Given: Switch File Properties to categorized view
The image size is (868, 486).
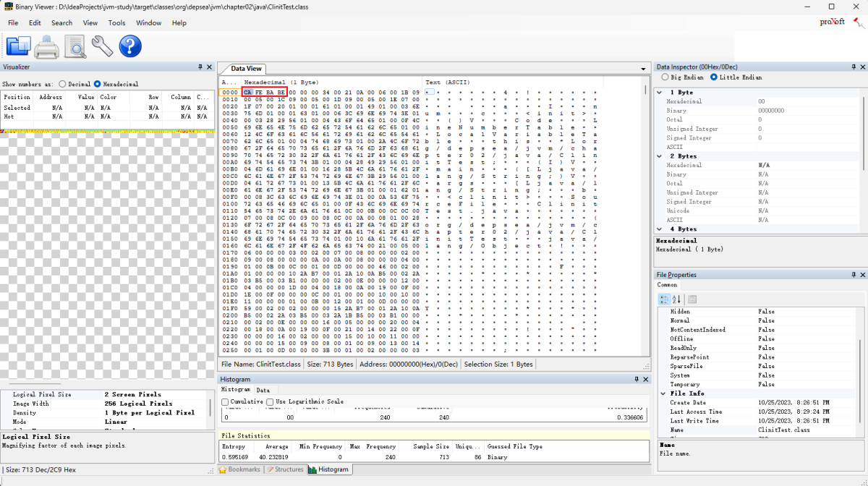Looking at the screenshot, I should point(664,299).
